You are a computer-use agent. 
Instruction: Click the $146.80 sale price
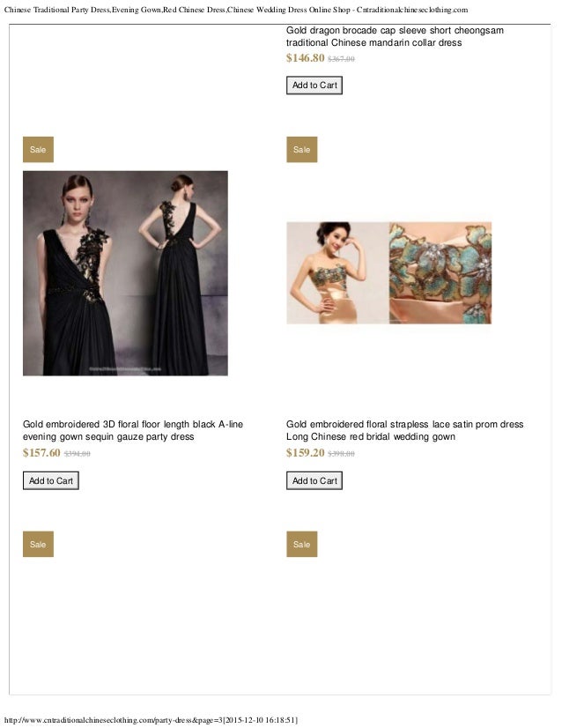pyautogui.click(x=306, y=58)
